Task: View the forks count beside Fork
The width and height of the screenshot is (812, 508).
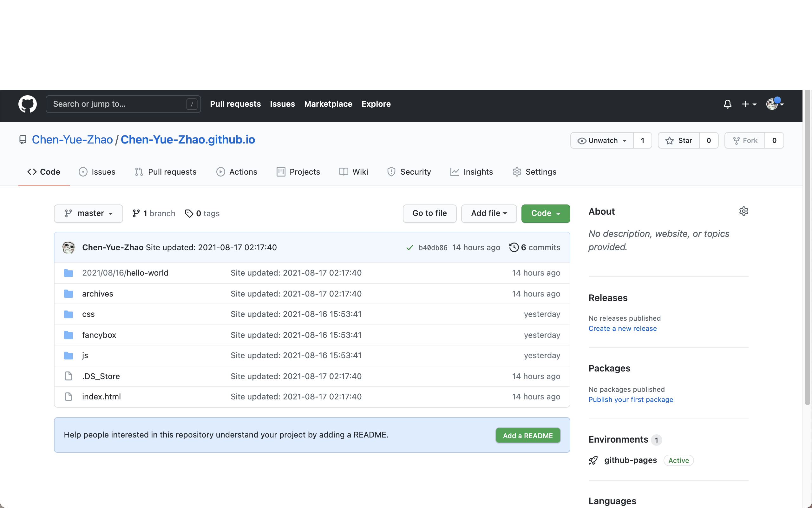Action: point(774,140)
